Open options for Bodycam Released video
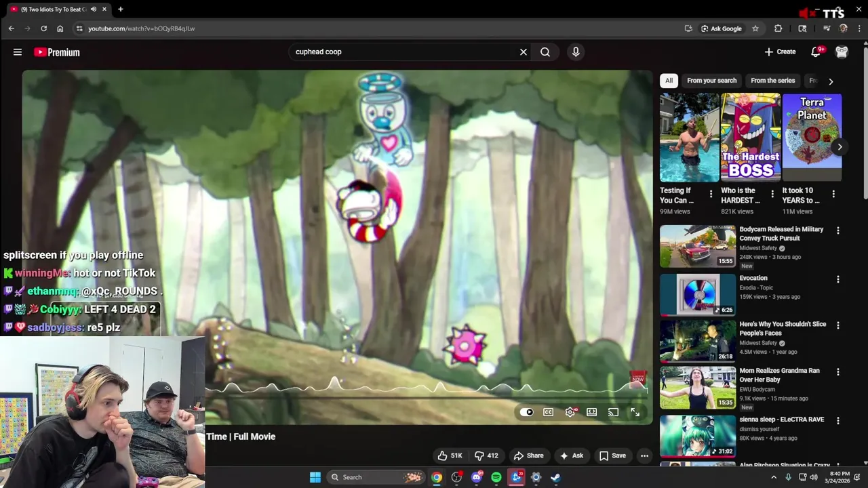The height and width of the screenshot is (488, 868). [x=838, y=230]
